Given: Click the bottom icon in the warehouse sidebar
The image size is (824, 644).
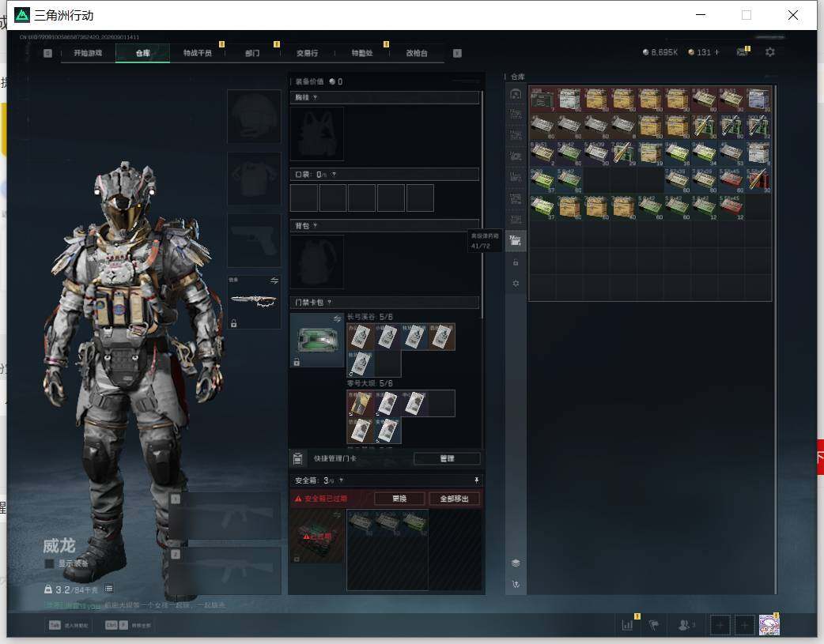Looking at the screenshot, I should coord(516,584).
